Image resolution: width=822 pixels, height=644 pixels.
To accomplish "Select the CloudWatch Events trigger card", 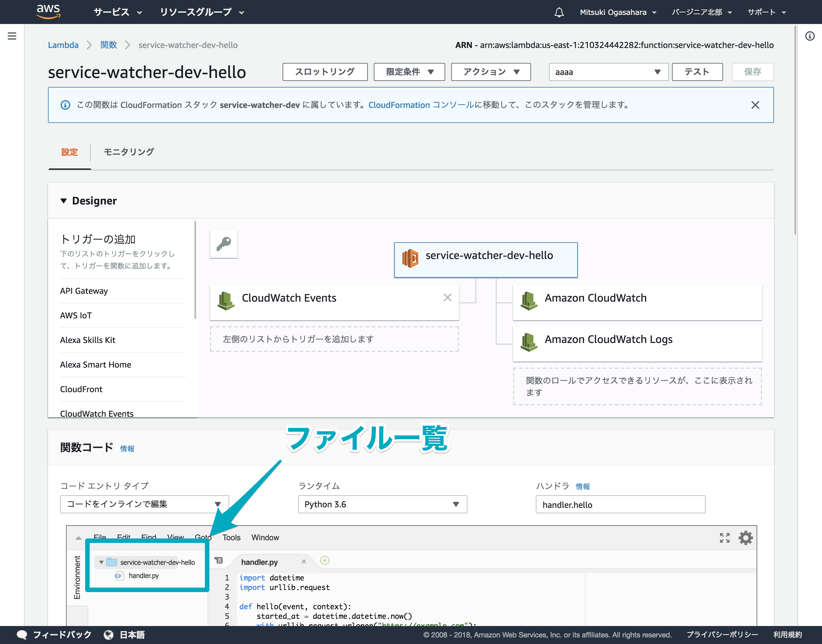I will point(334,303).
